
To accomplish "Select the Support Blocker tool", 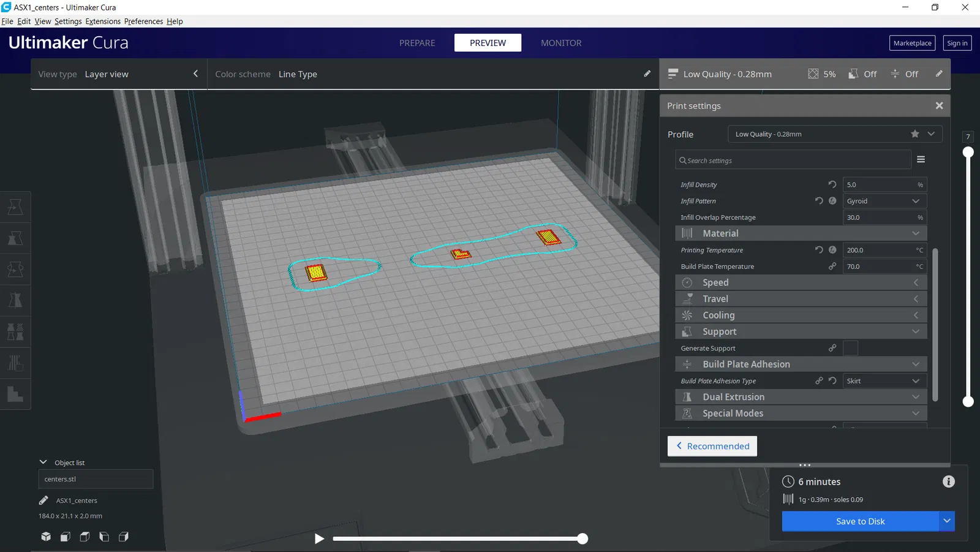I will tap(15, 363).
